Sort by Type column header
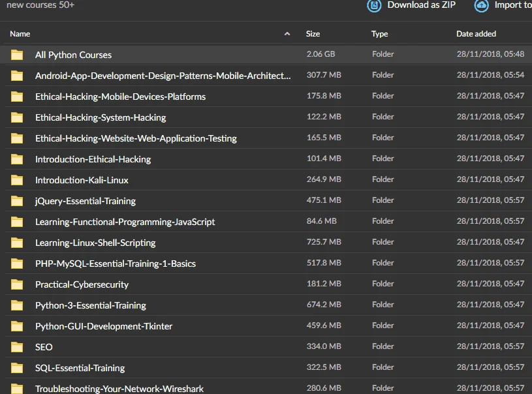This screenshot has height=394, width=532. pos(379,34)
